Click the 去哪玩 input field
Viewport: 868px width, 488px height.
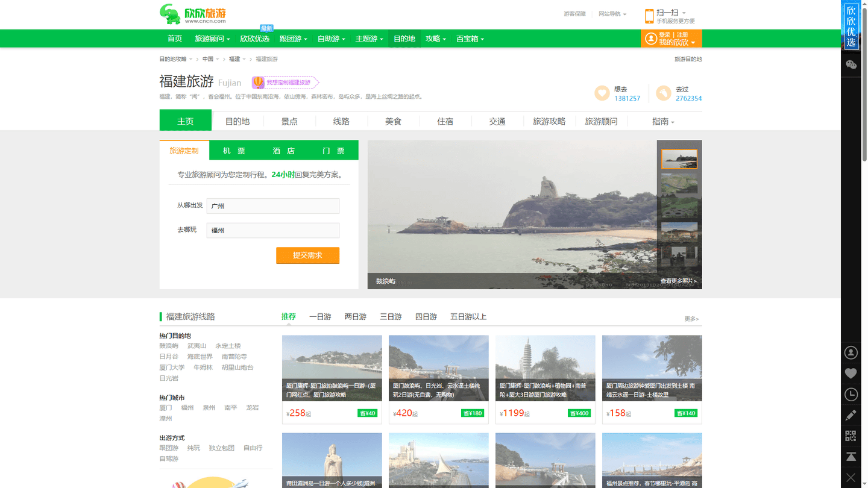click(273, 230)
